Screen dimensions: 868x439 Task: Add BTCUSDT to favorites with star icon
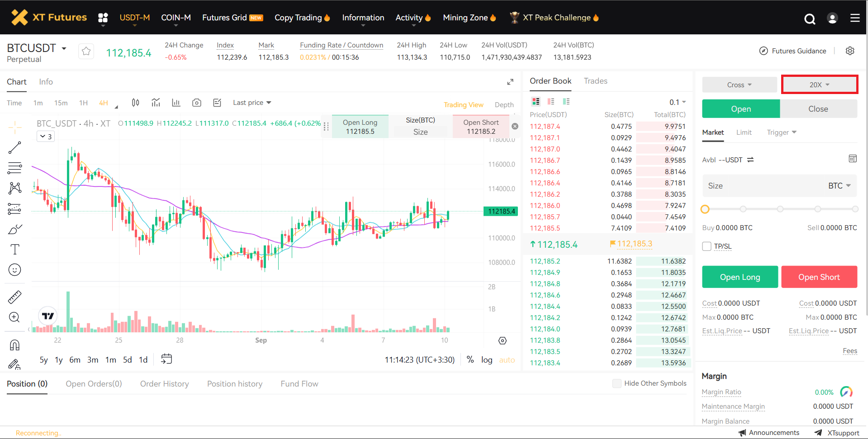(86, 52)
